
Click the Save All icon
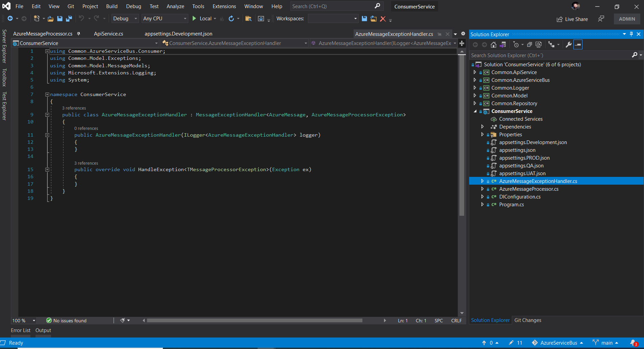[69, 19]
